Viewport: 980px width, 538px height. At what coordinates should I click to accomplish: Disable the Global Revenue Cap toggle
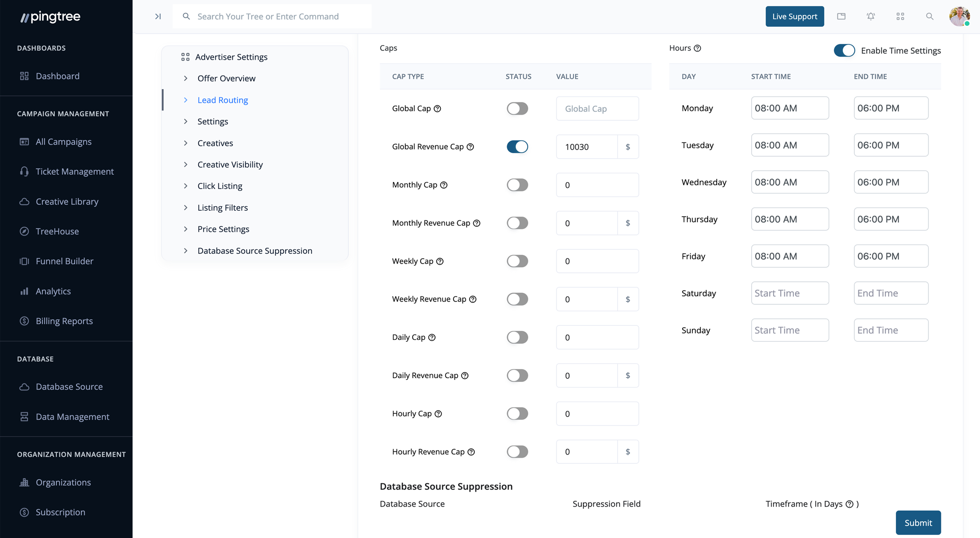pos(517,147)
